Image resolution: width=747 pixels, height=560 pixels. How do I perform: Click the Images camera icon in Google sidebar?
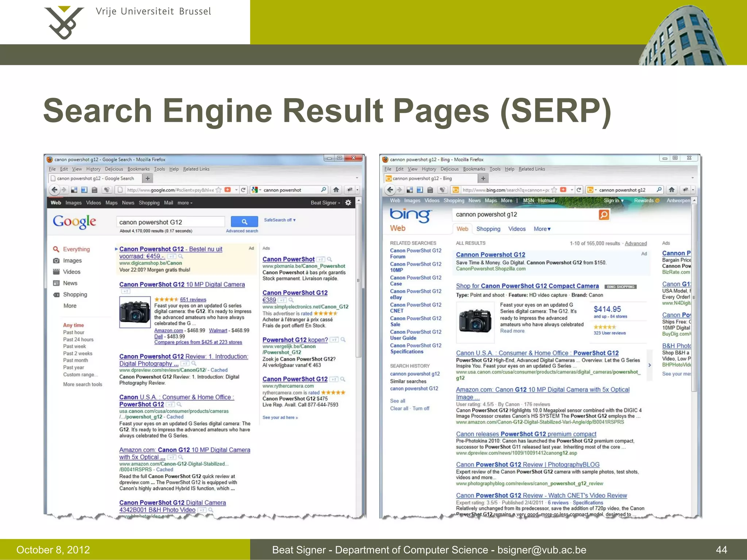(56, 260)
